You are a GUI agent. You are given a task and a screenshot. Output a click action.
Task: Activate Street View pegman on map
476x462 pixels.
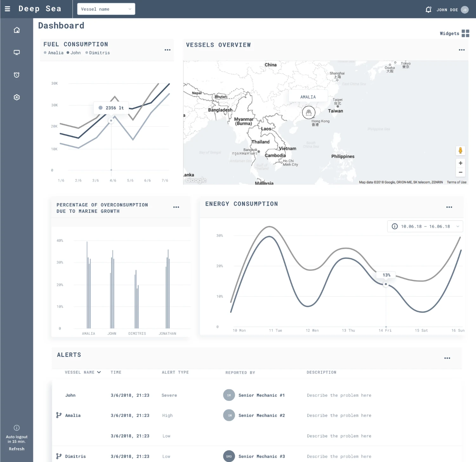click(460, 150)
